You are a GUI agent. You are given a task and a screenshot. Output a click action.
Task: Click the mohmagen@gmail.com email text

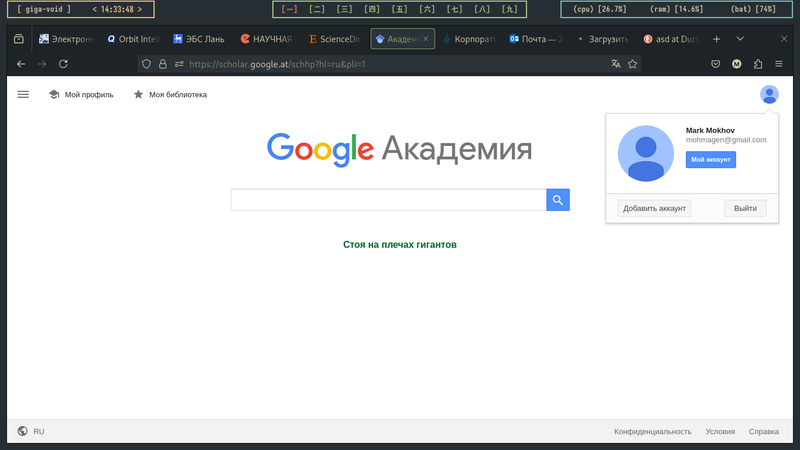(x=726, y=140)
